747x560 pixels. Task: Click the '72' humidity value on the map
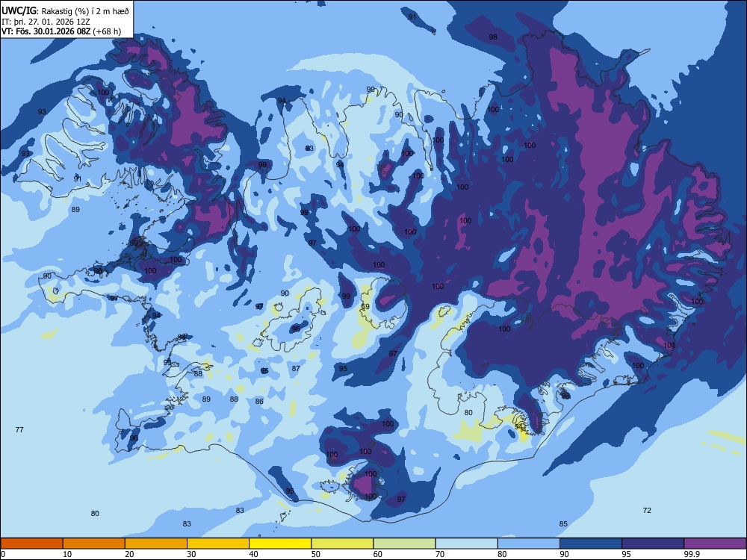pyautogui.click(x=646, y=510)
